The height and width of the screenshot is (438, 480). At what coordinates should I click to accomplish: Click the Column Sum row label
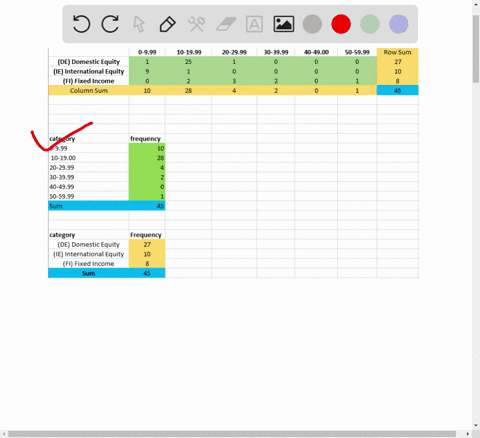(89, 90)
